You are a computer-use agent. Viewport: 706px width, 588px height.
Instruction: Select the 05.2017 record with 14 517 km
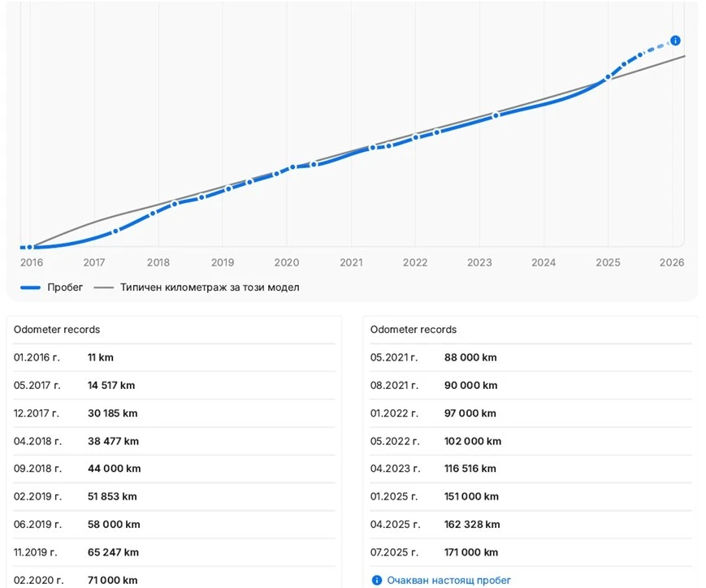click(174, 385)
